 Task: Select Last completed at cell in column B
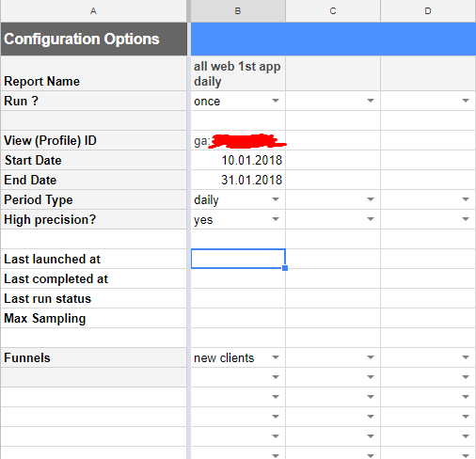coord(238,278)
